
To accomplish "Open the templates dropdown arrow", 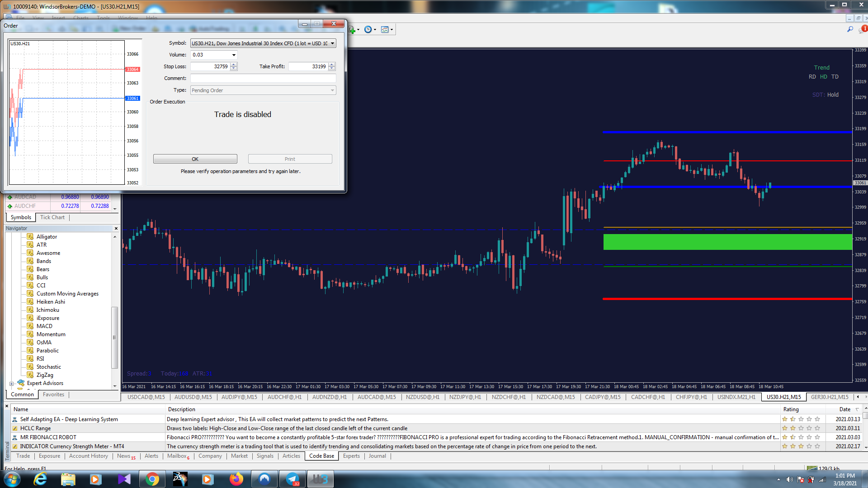I will pyautogui.click(x=392, y=30).
